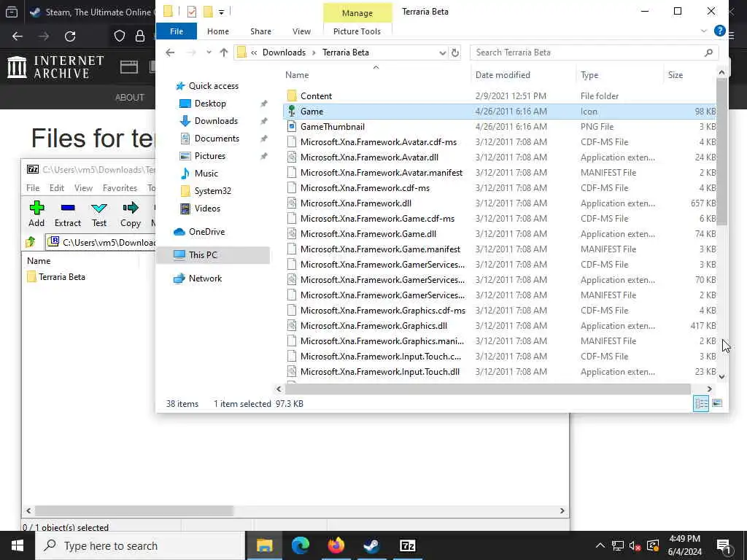The image size is (747, 560).
Task: Open Internet Archive logo in browser
Action: click(x=55, y=66)
